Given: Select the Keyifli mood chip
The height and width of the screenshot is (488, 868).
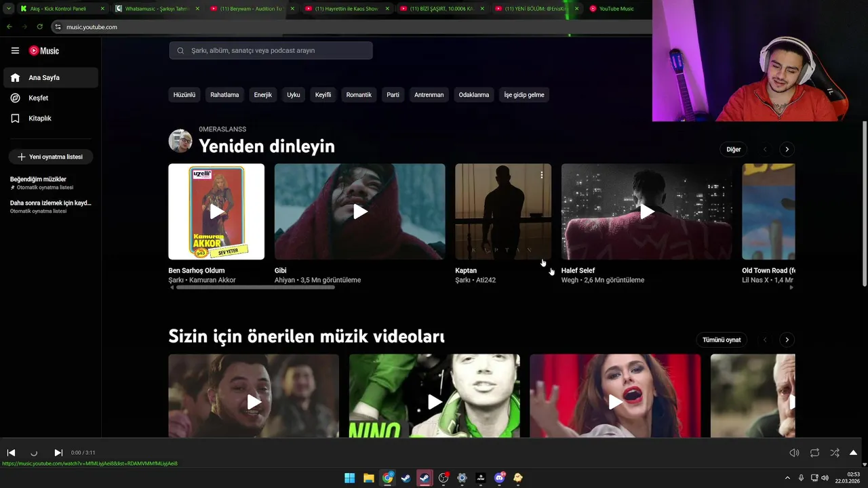Looking at the screenshot, I should tap(323, 95).
